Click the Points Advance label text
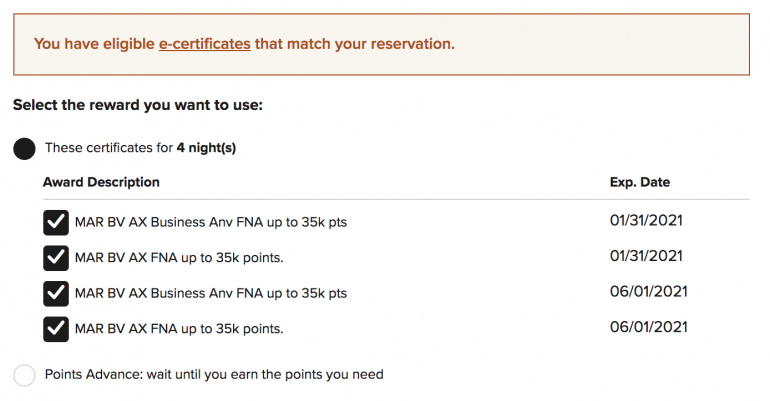Screen dimensions: 770x401 [214, 375]
